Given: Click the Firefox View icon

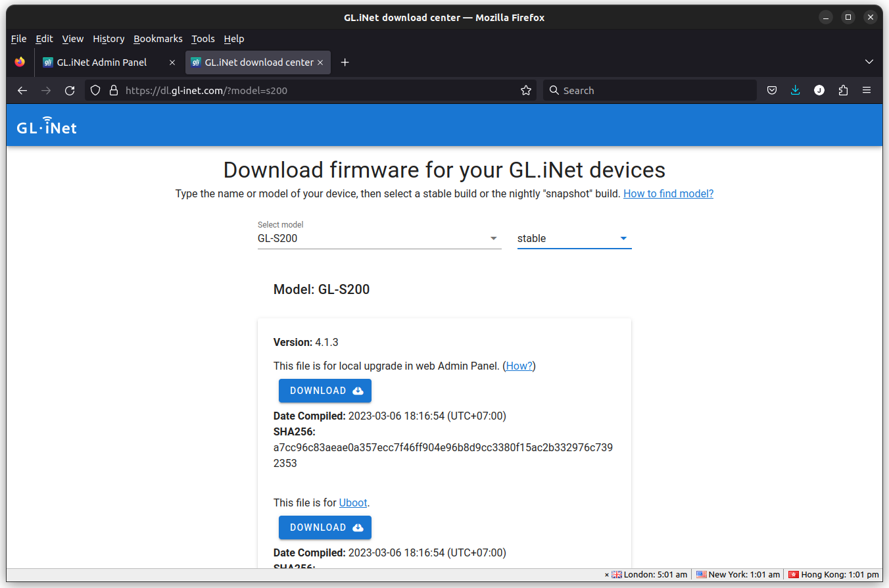Looking at the screenshot, I should point(20,62).
